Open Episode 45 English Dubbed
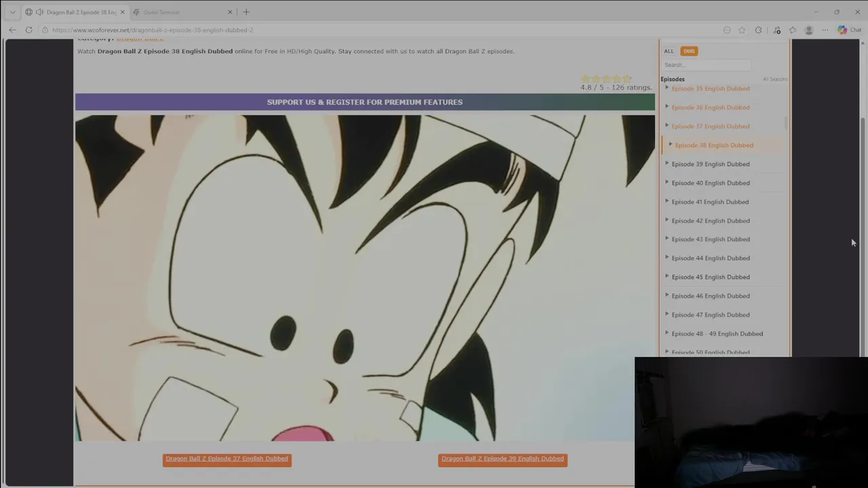This screenshot has height=488, width=868. tap(711, 277)
